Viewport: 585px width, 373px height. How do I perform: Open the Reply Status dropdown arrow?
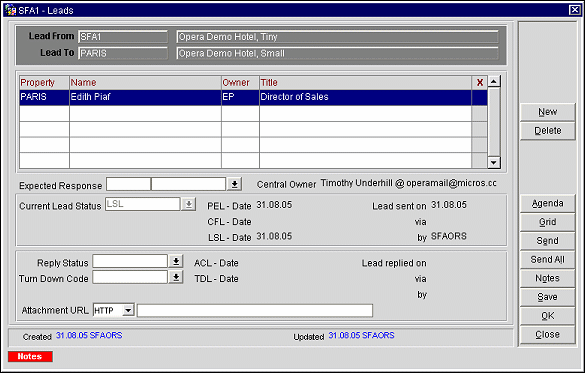[176, 261]
